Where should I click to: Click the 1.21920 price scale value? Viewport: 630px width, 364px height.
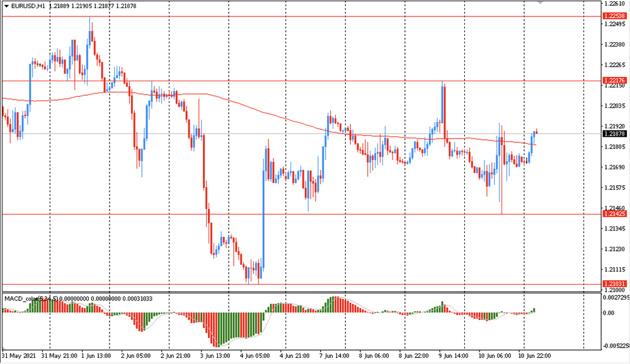(x=615, y=126)
